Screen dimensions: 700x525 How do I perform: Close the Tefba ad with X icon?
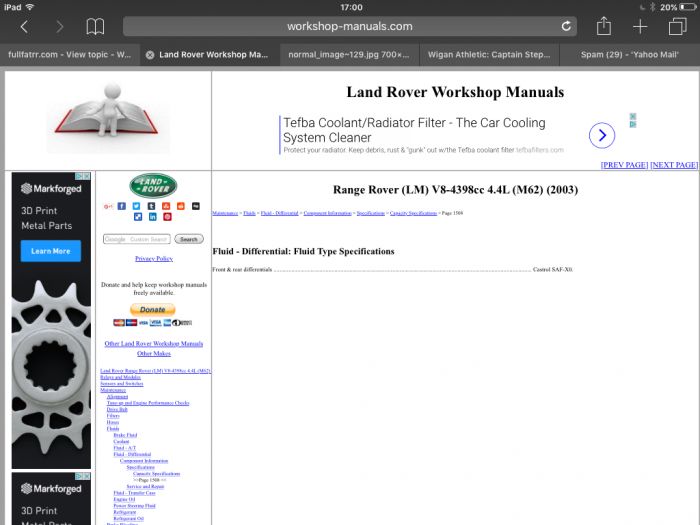coord(633,117)
